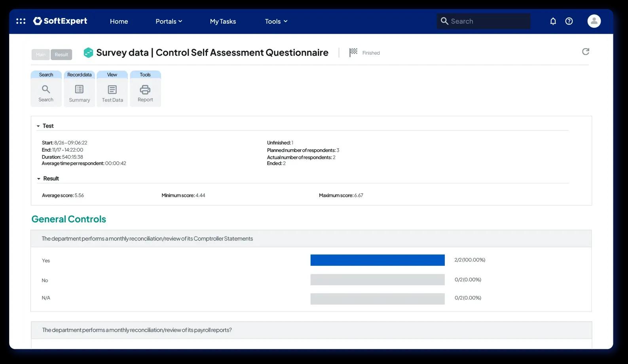The height and width of the screenshot is (364, 628).
Task: Click the Finished status flag icon
Action: [x=353, y=53]
